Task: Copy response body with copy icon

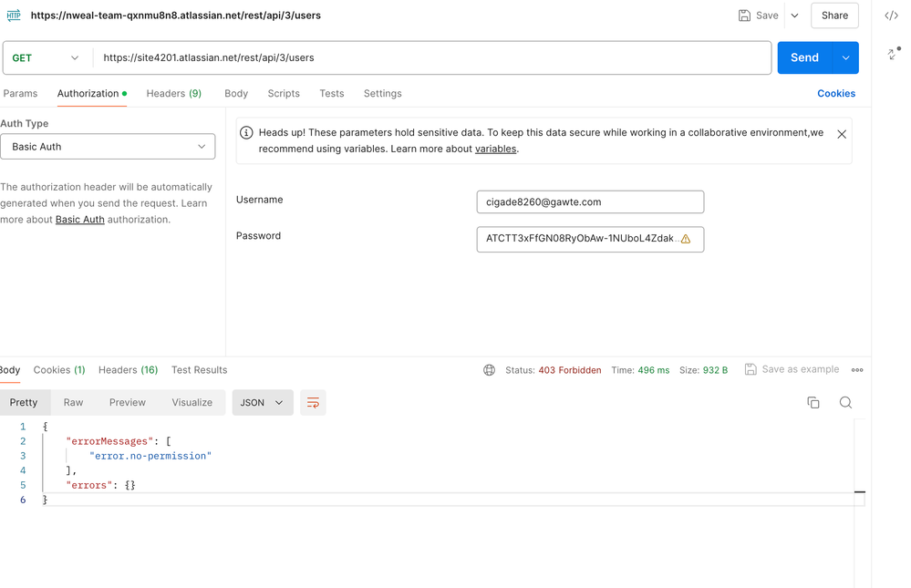Action: click(x=813, y=402)
